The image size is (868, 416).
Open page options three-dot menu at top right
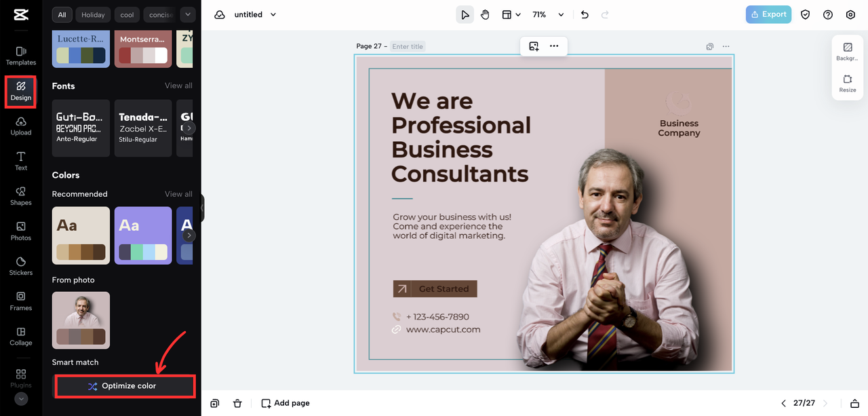pyautogui.click(x=726, y=46)
